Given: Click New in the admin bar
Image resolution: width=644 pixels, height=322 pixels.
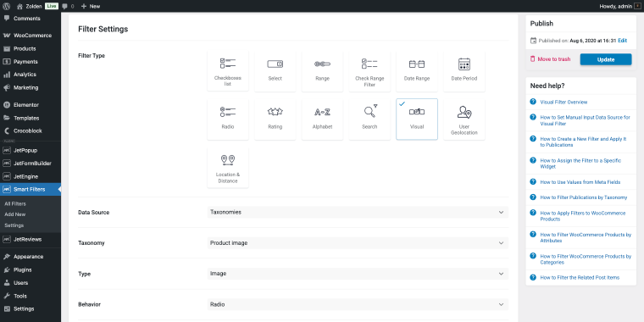Looking at the screenshot, I should click(91, 6).
